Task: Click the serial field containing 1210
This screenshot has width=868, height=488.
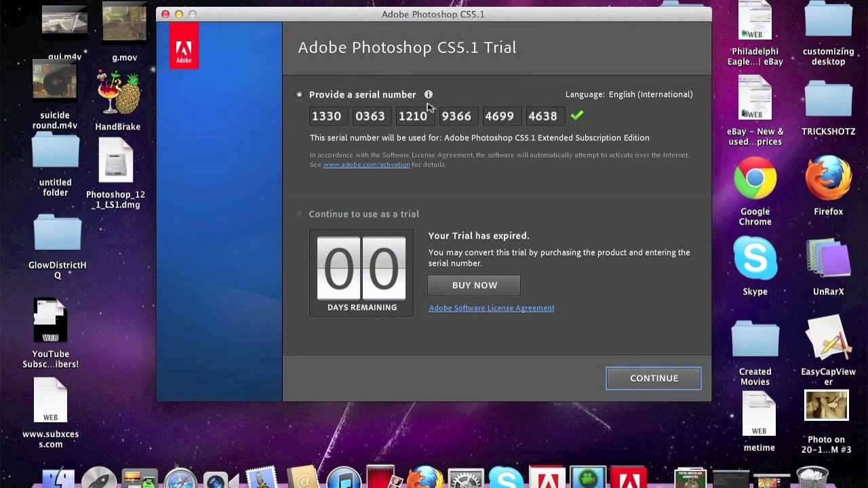Action: 415,116
